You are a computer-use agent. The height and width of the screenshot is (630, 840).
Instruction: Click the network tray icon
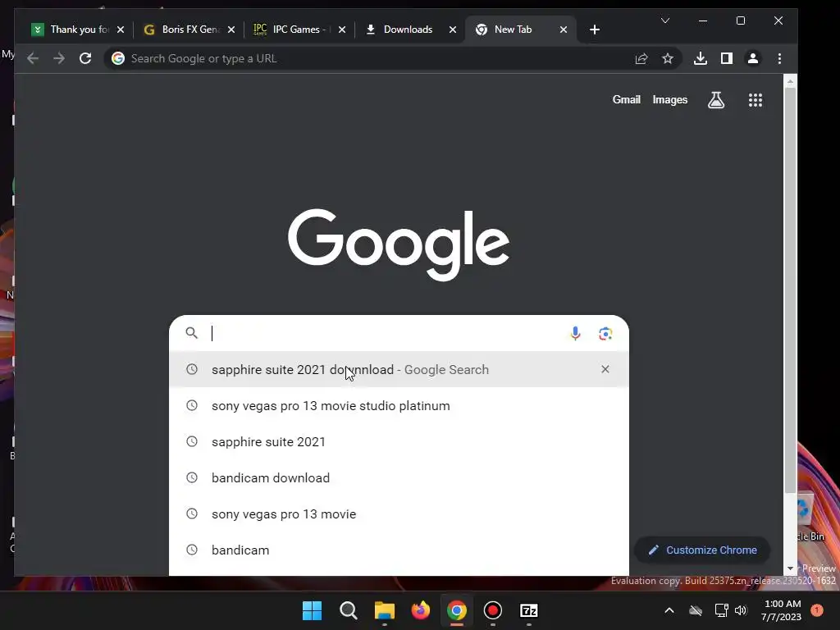click(721, 610)
